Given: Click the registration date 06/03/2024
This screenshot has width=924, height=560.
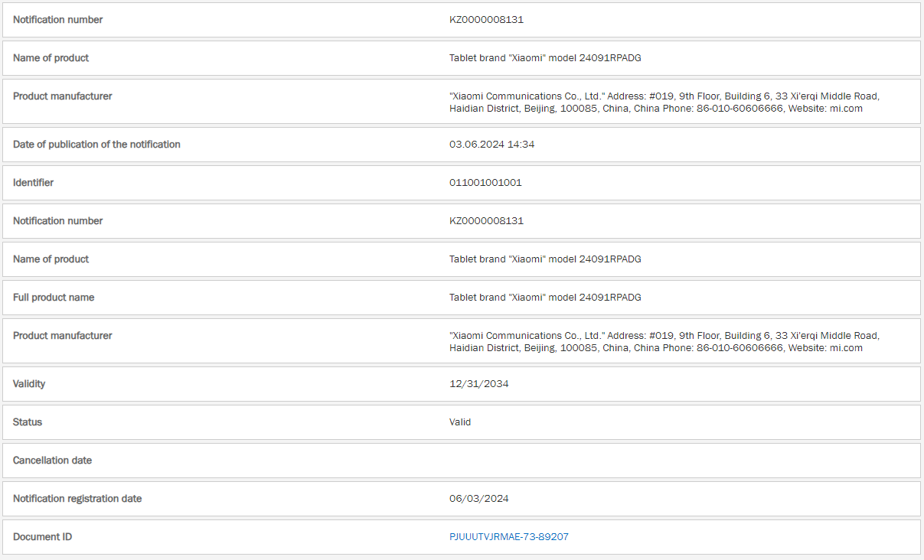Looking at the screenshot, I should point(478,499).
